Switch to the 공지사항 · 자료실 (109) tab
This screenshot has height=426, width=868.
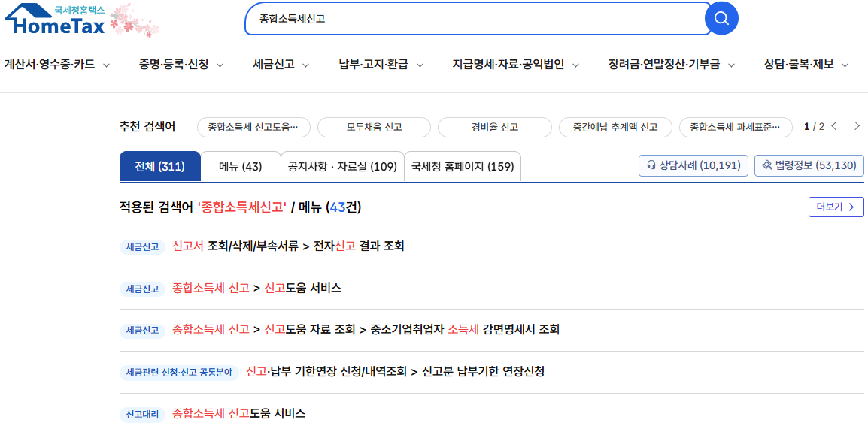click(x=343, y=166)
